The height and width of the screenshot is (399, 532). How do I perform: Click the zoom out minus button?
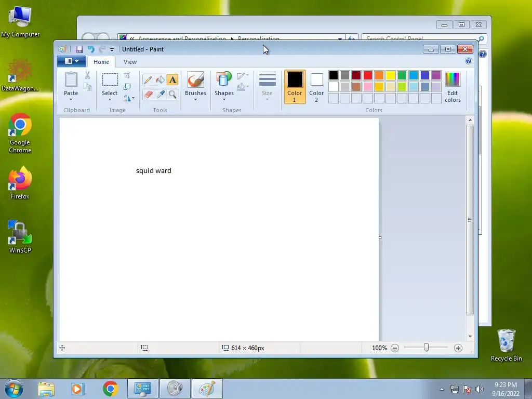395,348
